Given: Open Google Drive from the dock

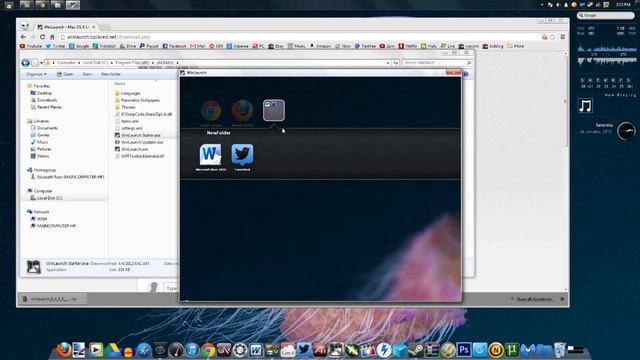Looking at the screenshot, I should point(112,350).
